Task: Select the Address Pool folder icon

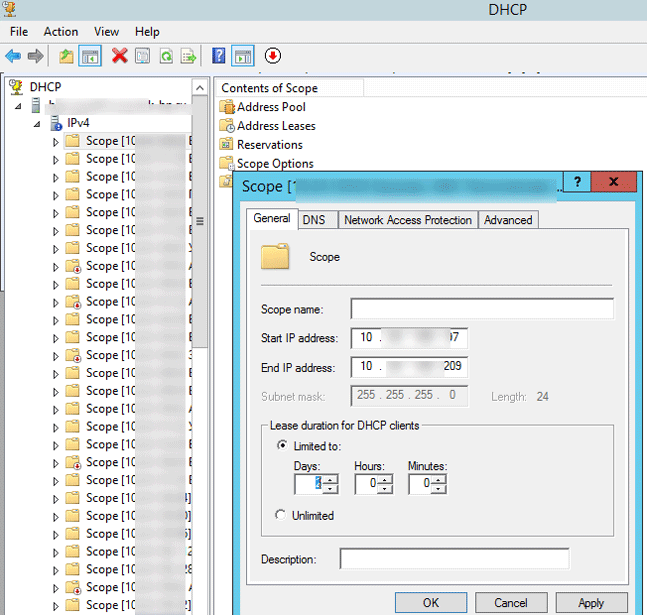Action: [227, 107]
